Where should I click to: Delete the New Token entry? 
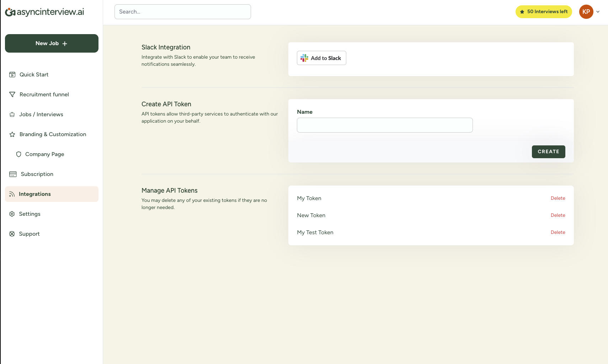pos(558,215)
